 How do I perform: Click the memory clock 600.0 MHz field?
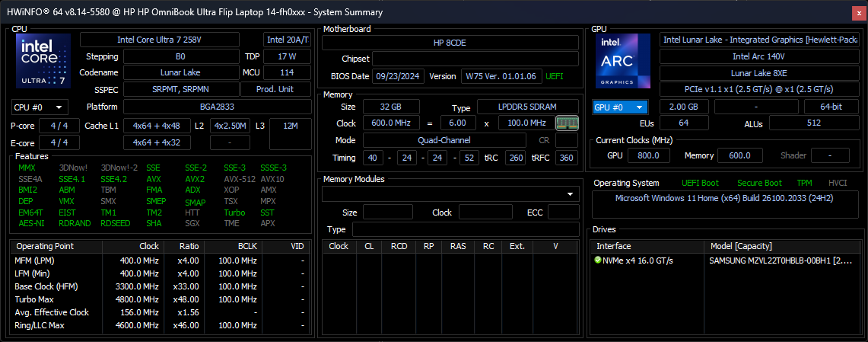[x=391, y=123]
